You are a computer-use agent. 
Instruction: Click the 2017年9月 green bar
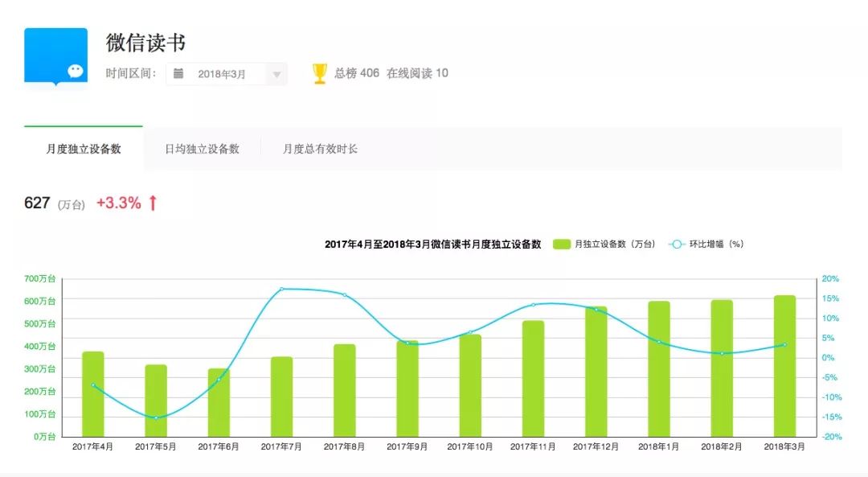[x=407, y=389]
